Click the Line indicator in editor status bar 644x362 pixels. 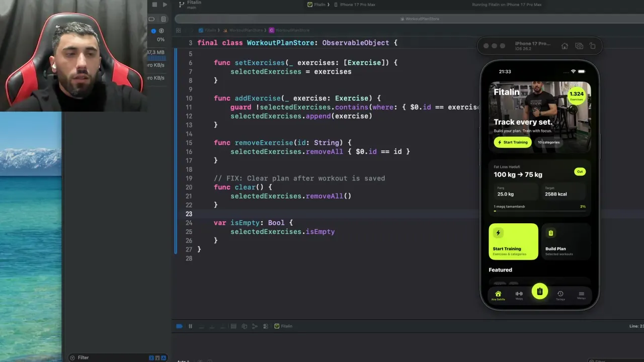coord(636,326)
